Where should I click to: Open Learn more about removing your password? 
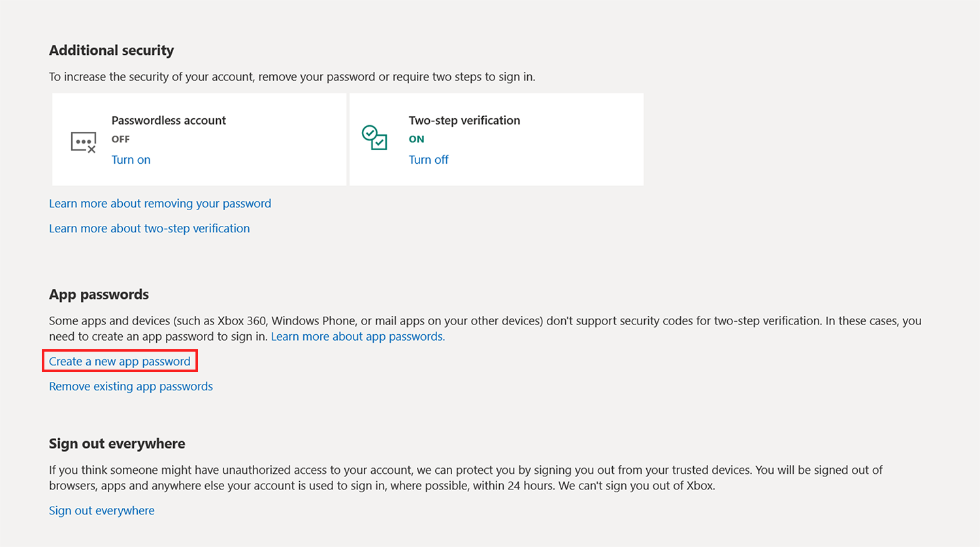point(160,204)
